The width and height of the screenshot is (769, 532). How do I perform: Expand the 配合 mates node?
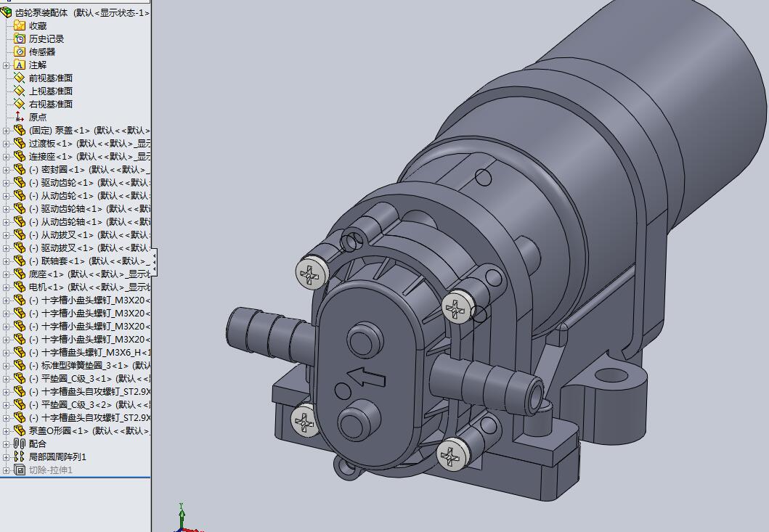[6, 443]
